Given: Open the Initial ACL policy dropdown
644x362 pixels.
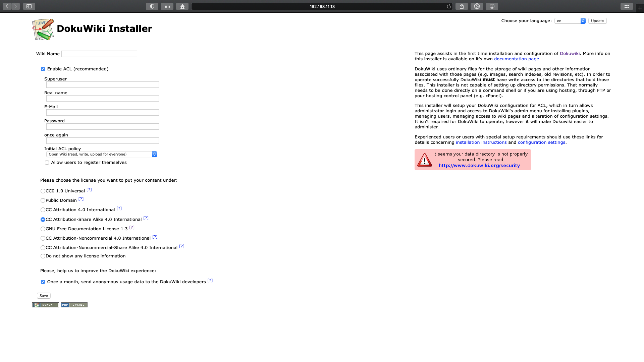Looking at the screenshot, I should pos(101,154).
